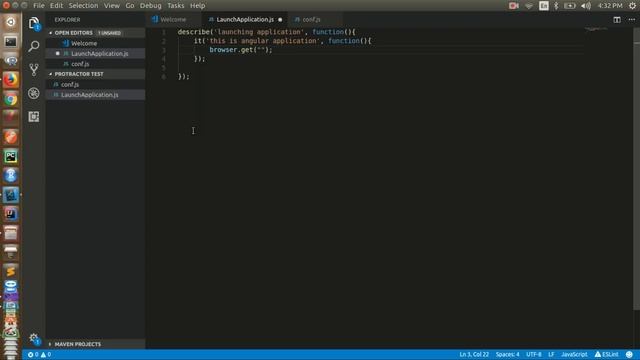Change end of line sequence LF

(x=551, y=354)
